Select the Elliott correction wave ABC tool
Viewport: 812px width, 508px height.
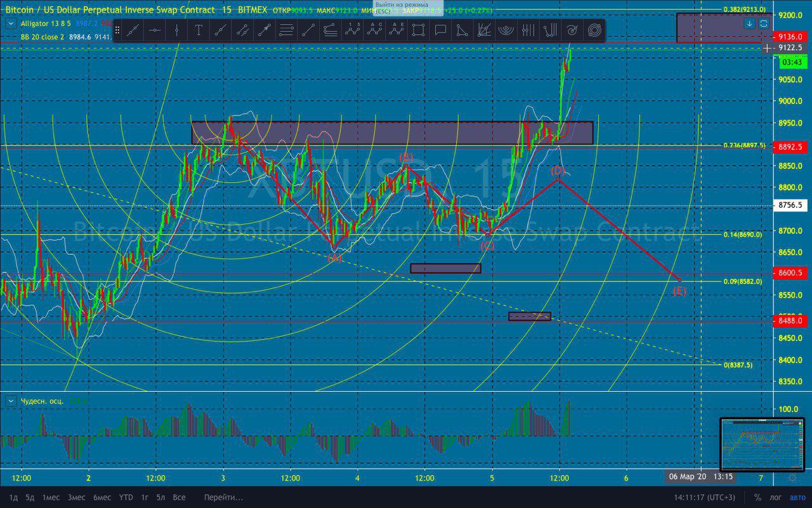pyautogui.click(x=374, y=30)
